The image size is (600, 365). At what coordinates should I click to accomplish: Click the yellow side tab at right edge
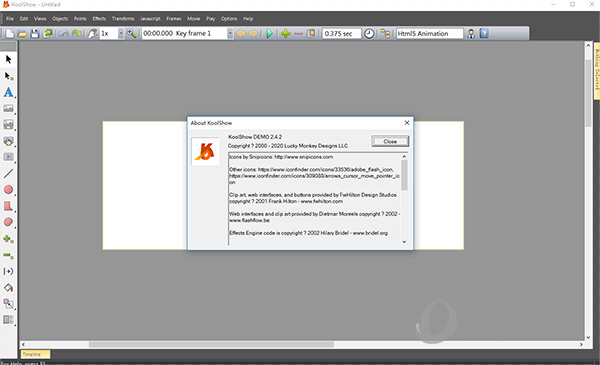point(597,71)
